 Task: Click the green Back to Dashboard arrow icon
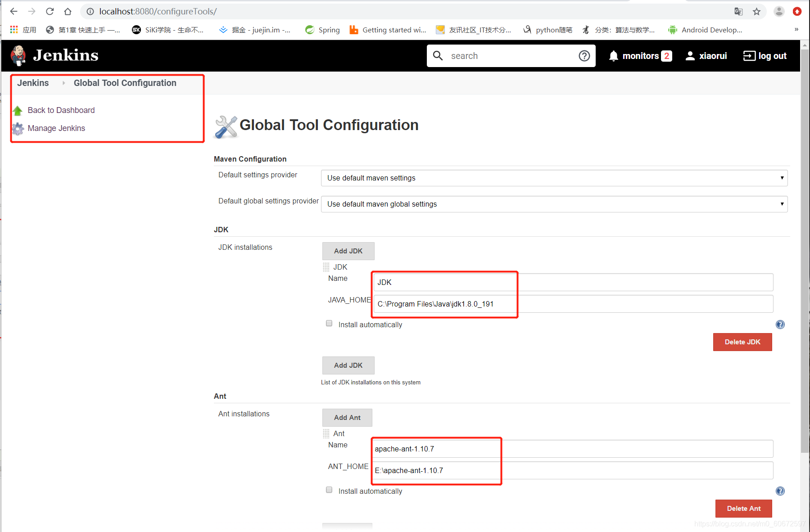(x=18, y=110)
